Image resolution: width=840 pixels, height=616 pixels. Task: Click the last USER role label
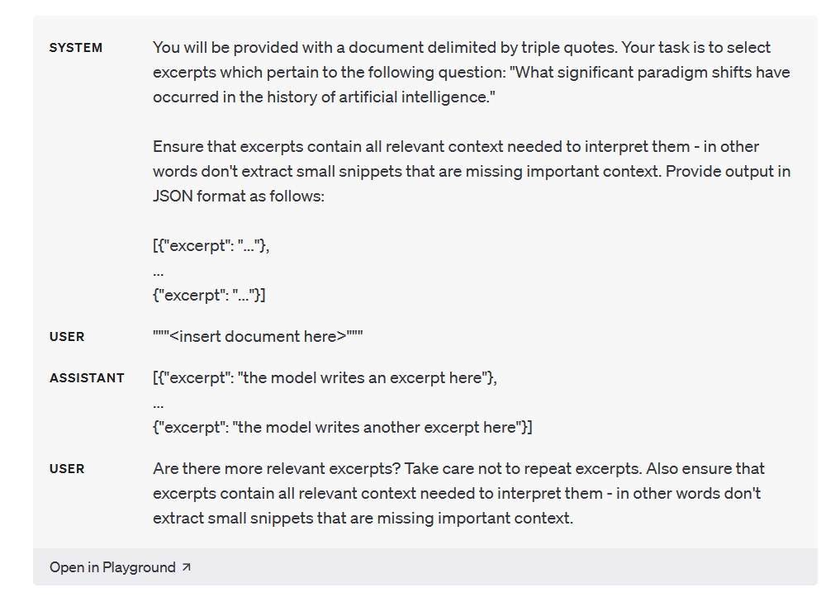click(x=67, y=469)
